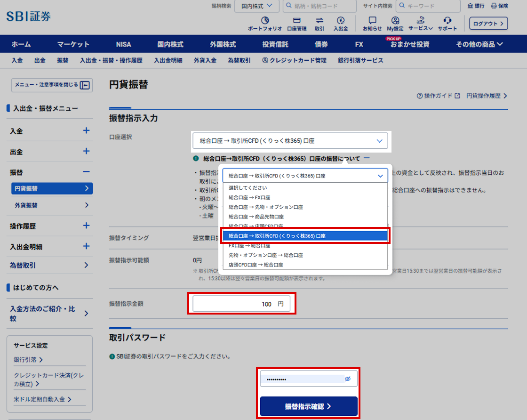Open 米ドル定期自動入金 link
Screen dimensions: 527x420
(42, 399)
